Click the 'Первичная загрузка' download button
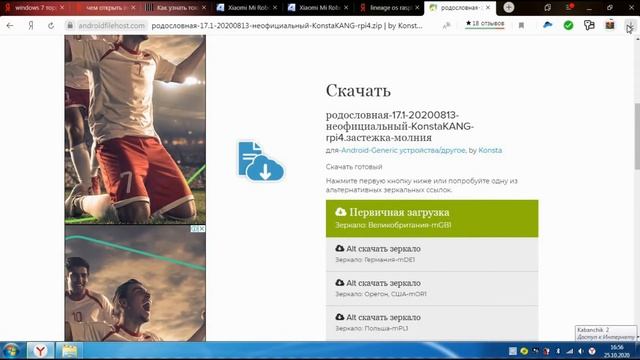The height and width of the screenshot is (360, 640). pos(432,218)
